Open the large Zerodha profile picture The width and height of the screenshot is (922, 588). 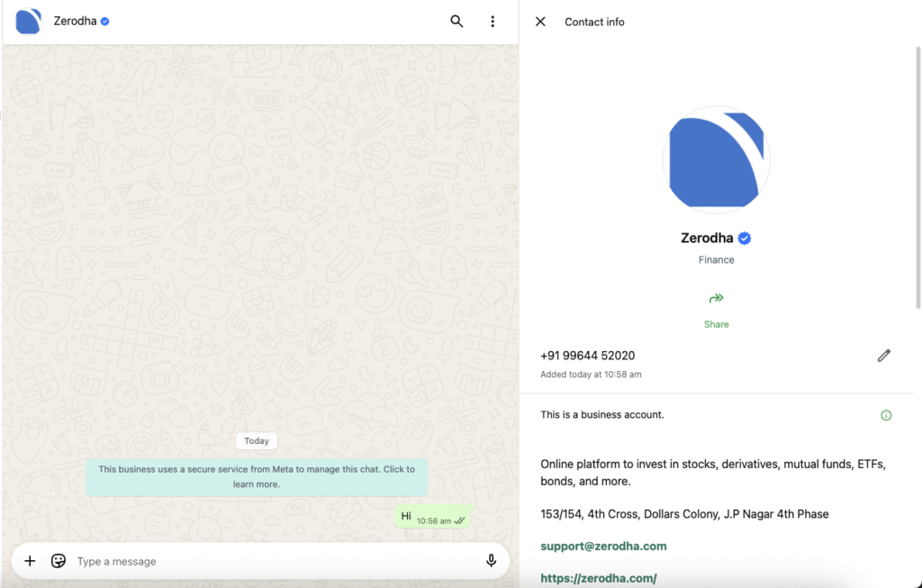[716, 159]
